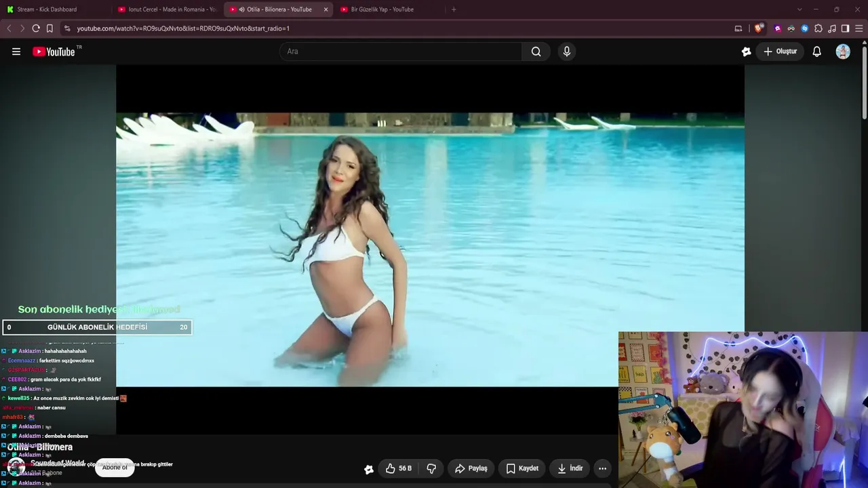Click the YouTube search magnifier button
Viewport: 868px width, 488px height.
click(x=536, y=52)
